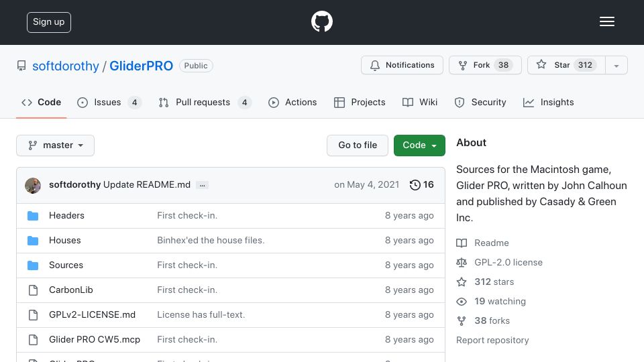Viewport: 644px width, 362px height.
Task: Click the softdorothy commit author name
Action: click(x=74, y=185)
